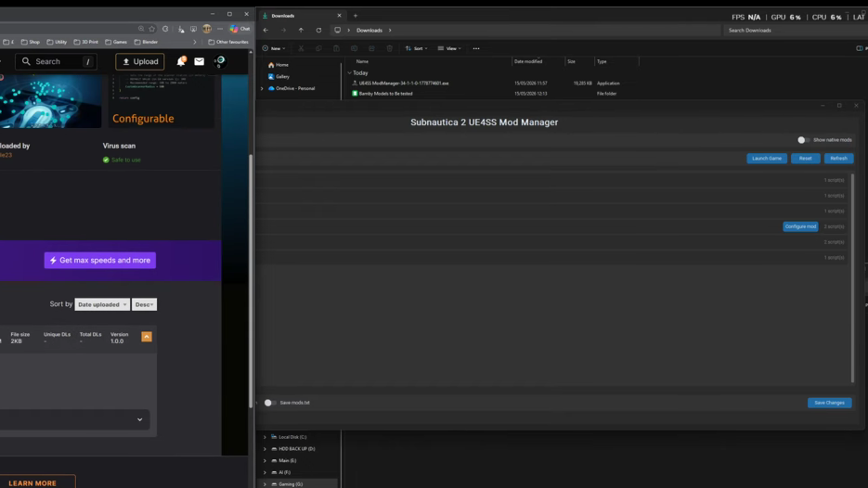Click the Save Changes button
This screenshot has width=868, height=488.
[x=829, y=403]
